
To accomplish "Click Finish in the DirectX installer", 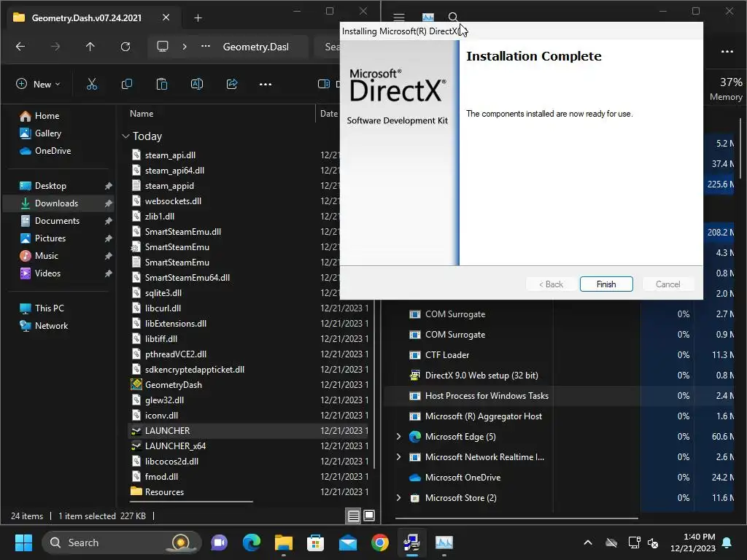I will 606,284.
